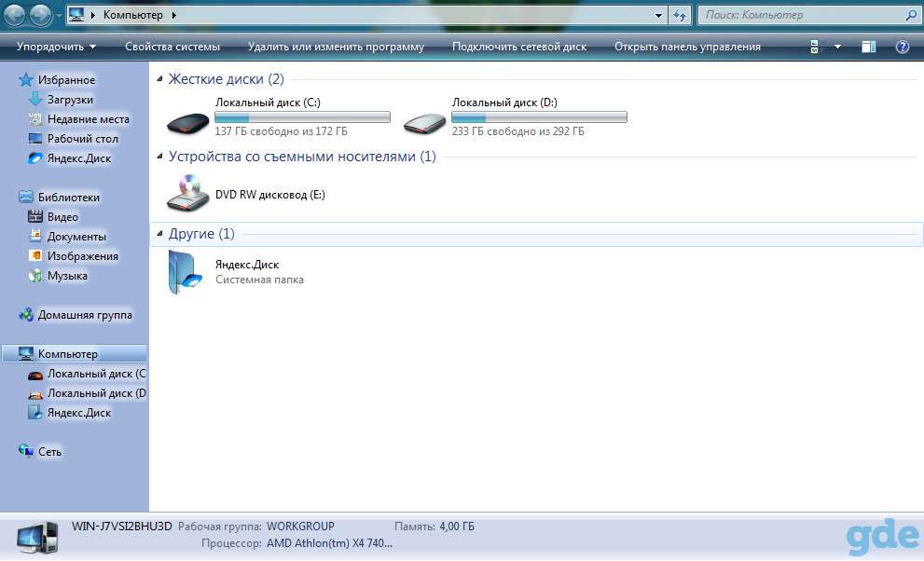Click Подключить сетевой диск
This screenshot has width=924, height=561.
[x=519, y=47]
